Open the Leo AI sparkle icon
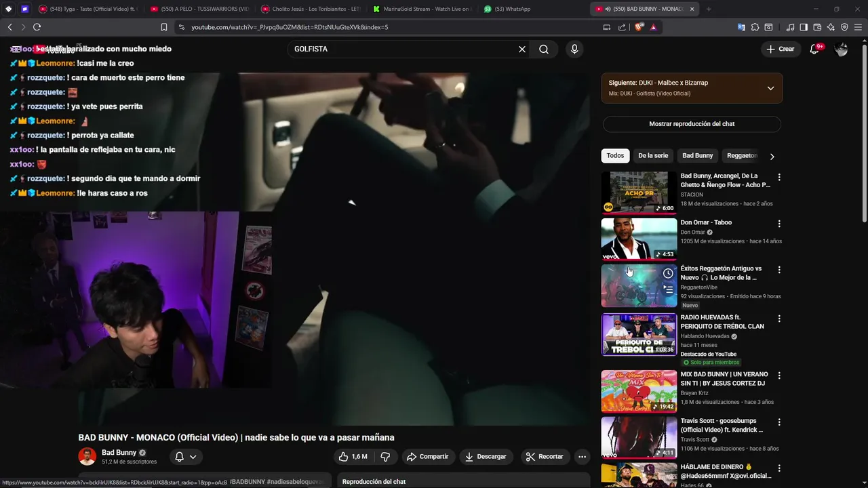 [x=831, y=27]
